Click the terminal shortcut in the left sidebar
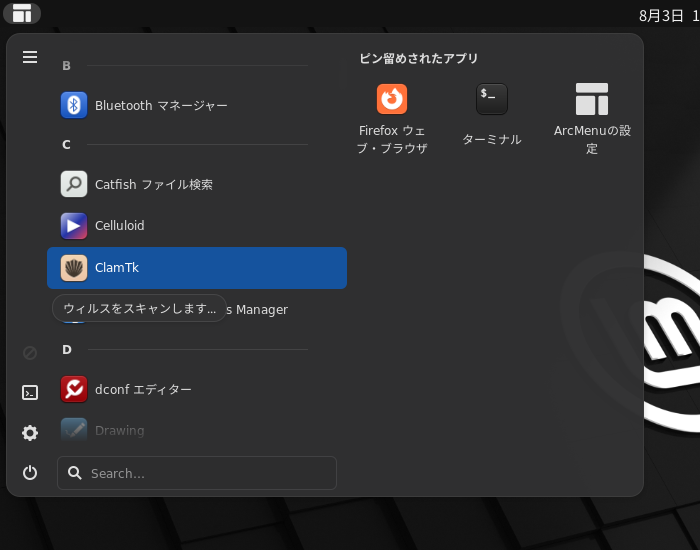The image size is (700, 550). coord(30,393)
